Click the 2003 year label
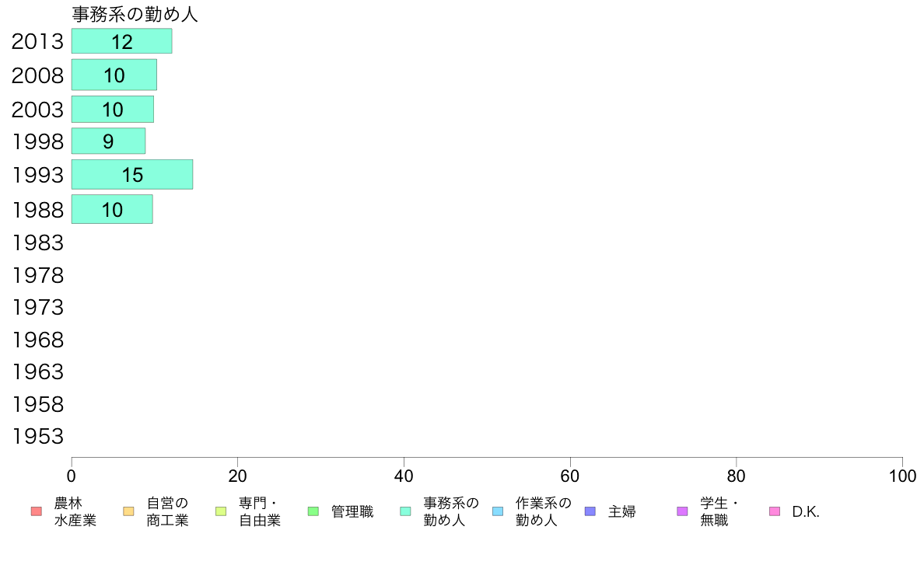 (37, 110)
